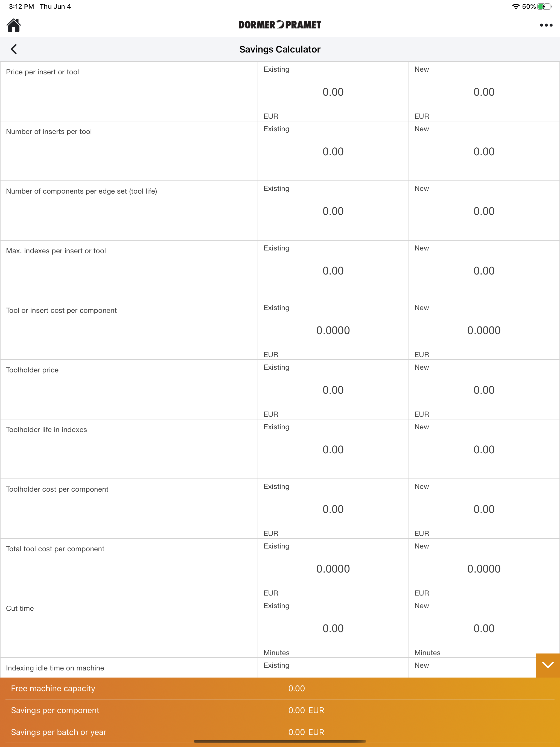Screen dimensions: 560x747
Task: Open the three-dot overflow menu
Action: pyautogui.click(x=546, y=25)
